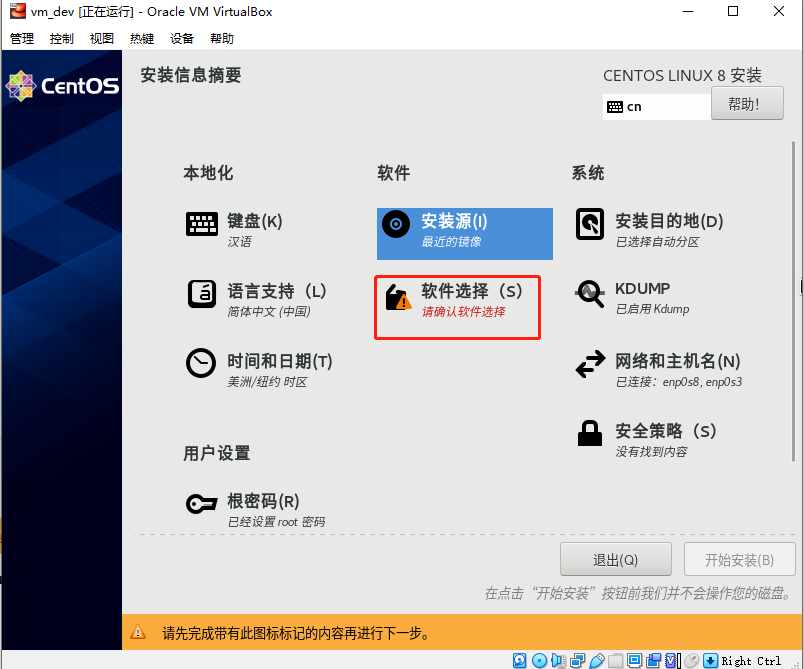Screen dimensions: 804x669
Task: Click the 开始安装(B) begin installation button
Action: (739, 559)
